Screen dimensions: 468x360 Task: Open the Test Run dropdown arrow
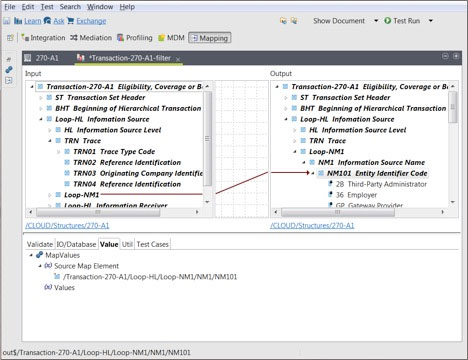(431, 21)
